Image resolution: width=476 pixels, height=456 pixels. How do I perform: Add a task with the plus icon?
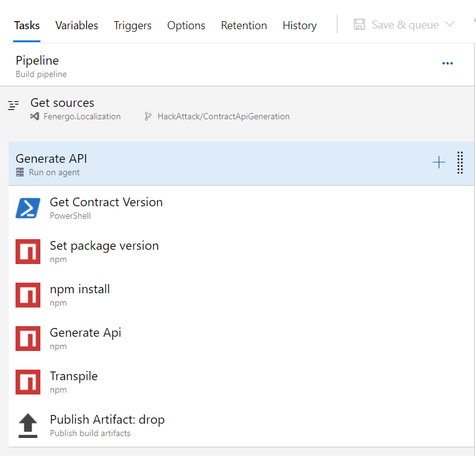[x=439, y=163]
